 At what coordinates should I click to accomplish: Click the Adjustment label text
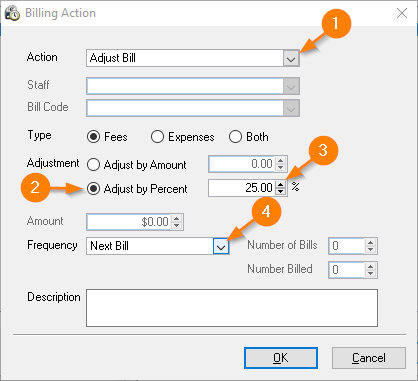point(53,163)
